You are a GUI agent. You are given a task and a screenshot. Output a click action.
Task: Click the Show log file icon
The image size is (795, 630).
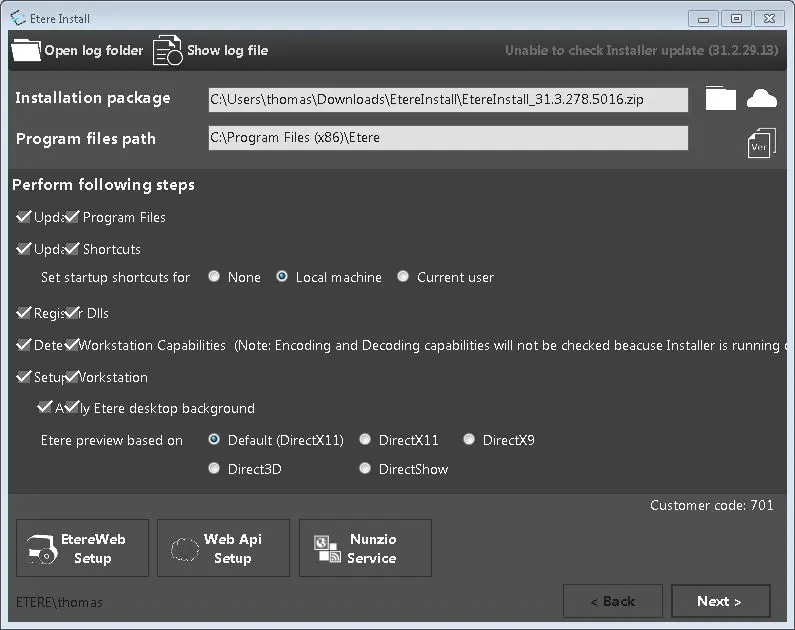pos(167,50)
